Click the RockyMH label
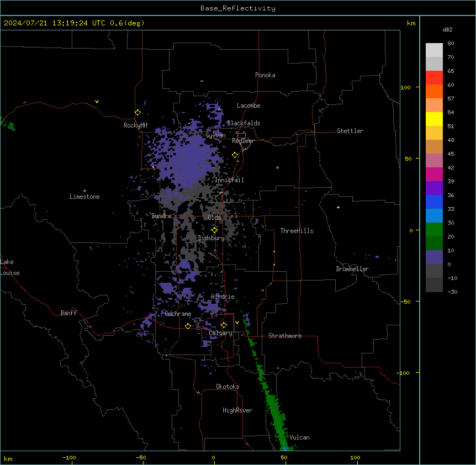 tap(135, 125)
